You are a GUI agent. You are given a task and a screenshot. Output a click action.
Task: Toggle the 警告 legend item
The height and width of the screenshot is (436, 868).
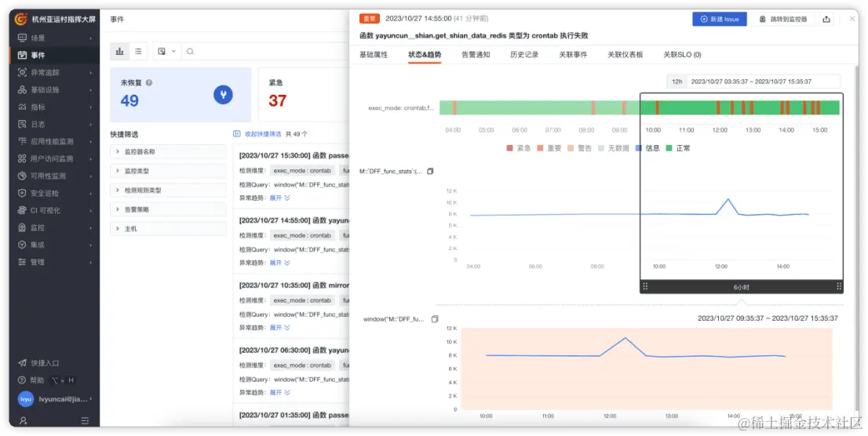580,148
